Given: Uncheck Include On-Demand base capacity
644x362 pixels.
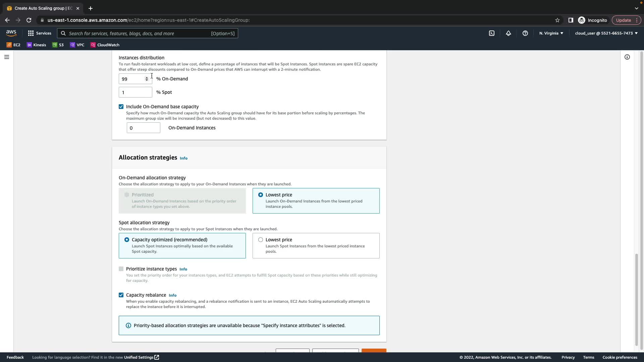Looking at the screenshot, I should (x=121, y=107).
